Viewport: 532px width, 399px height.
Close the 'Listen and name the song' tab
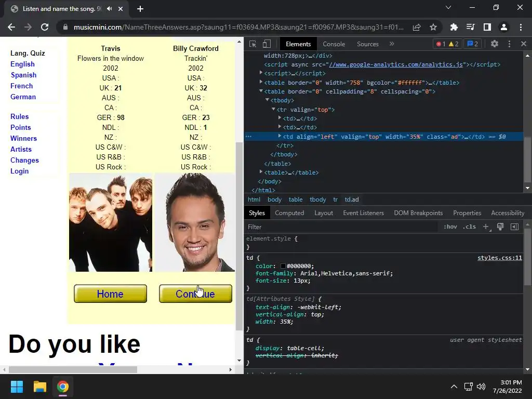[x=121, y=9]
